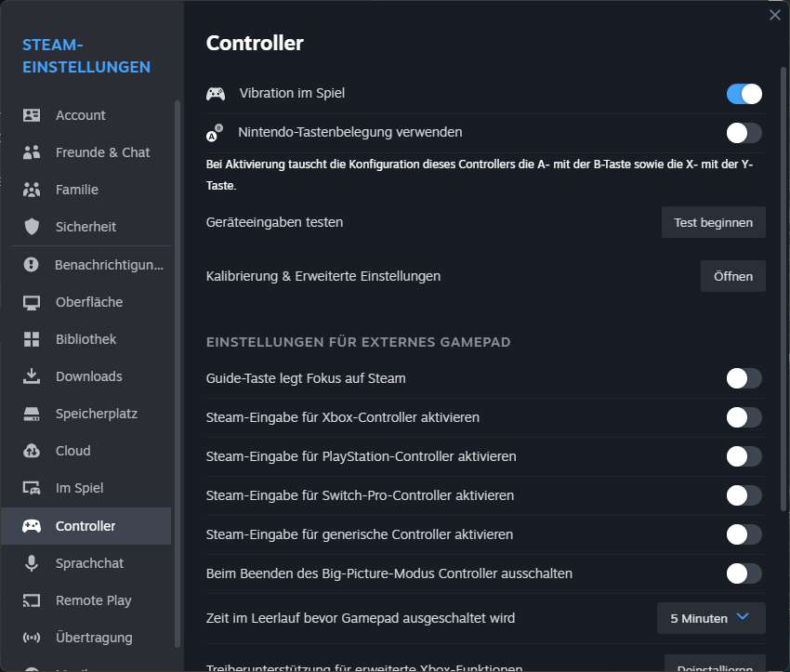Open the Oberfläche settings section
790x672 pixels.
pyautogui.click(x=89, y=302)
